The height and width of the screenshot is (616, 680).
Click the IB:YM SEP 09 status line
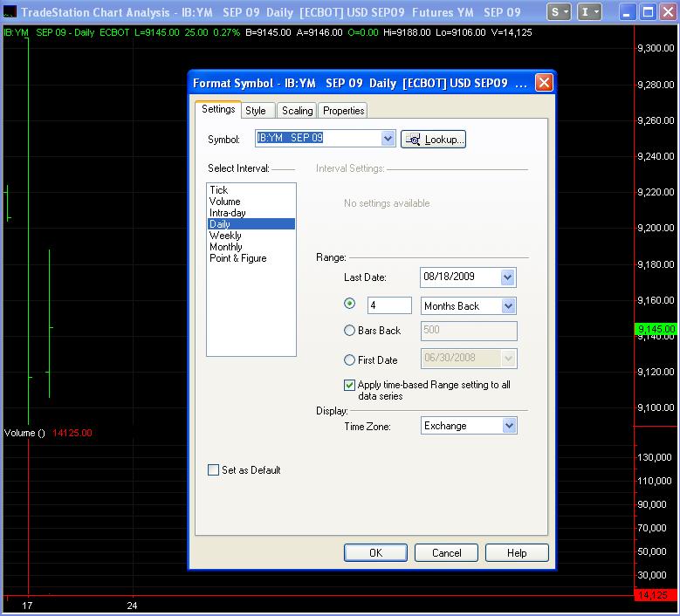coord(267,32)
